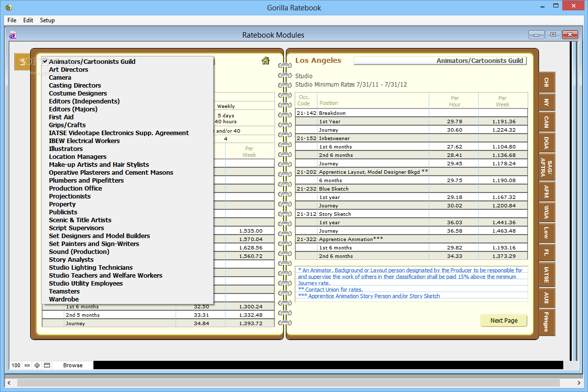
Task: Choose Costume Designers from the list
Action: point(128,93)
